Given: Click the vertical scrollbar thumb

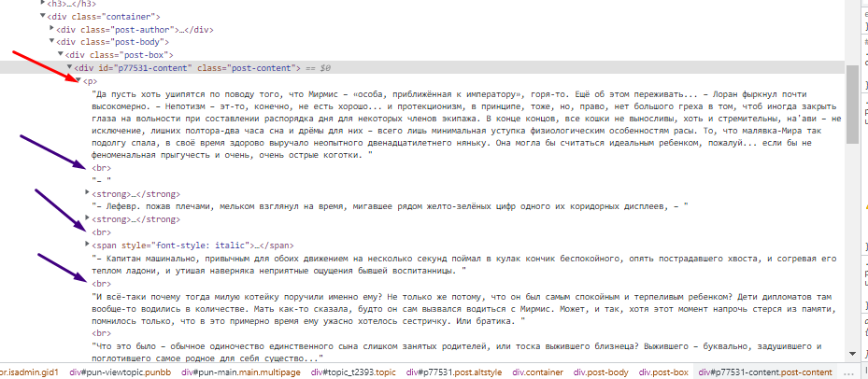Looking at the screenshot, I should click(851, 105).
